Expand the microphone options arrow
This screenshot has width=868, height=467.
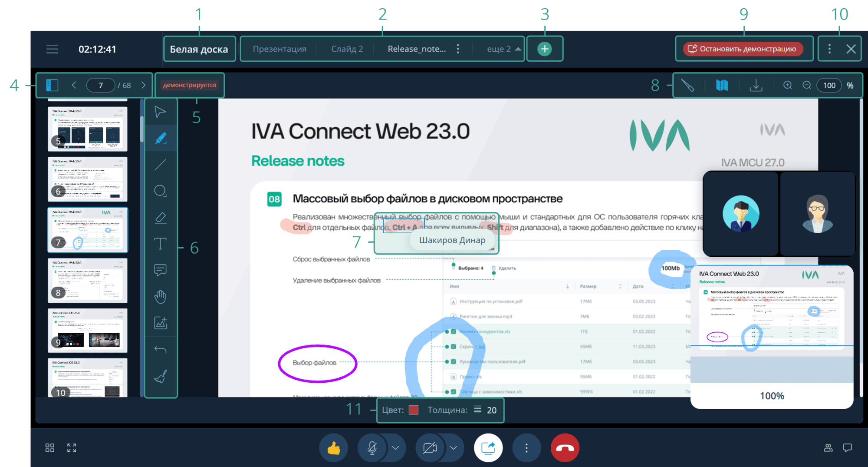pos(395,448)
